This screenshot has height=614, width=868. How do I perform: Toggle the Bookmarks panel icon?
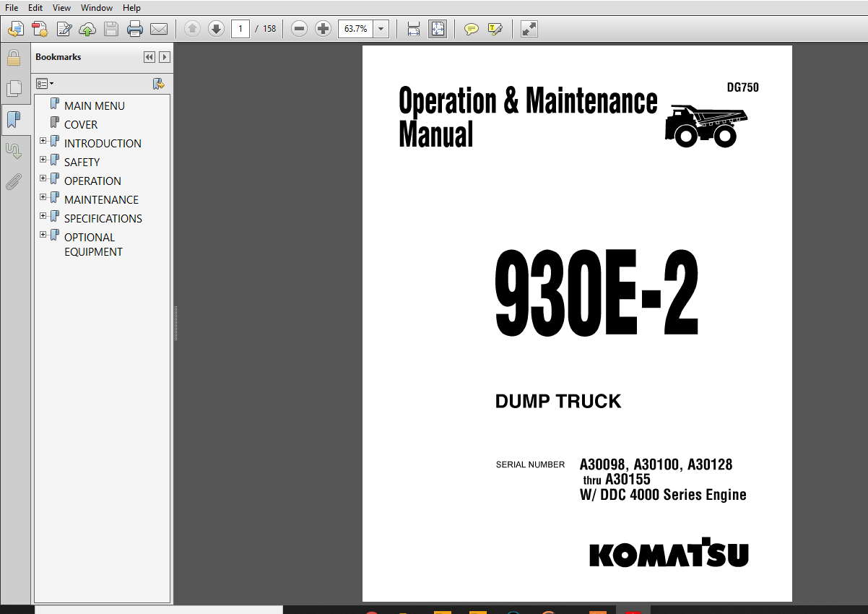click(13, 119)
